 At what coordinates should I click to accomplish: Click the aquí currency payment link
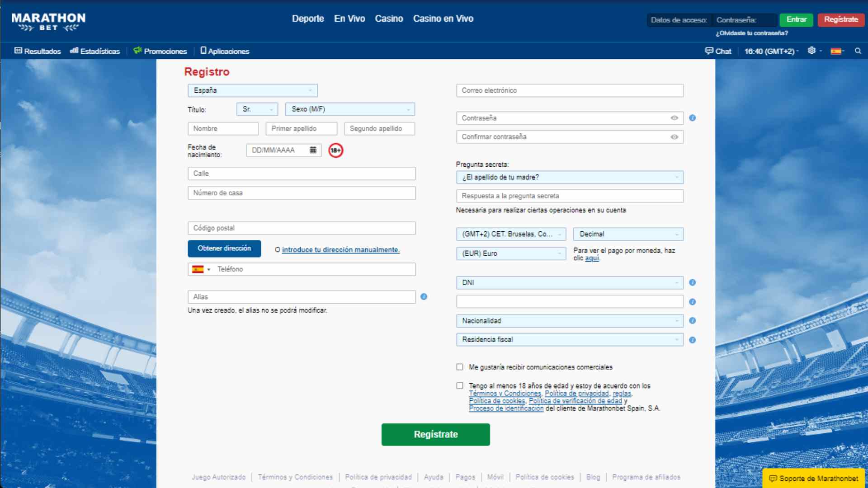[x=592, y=258]
